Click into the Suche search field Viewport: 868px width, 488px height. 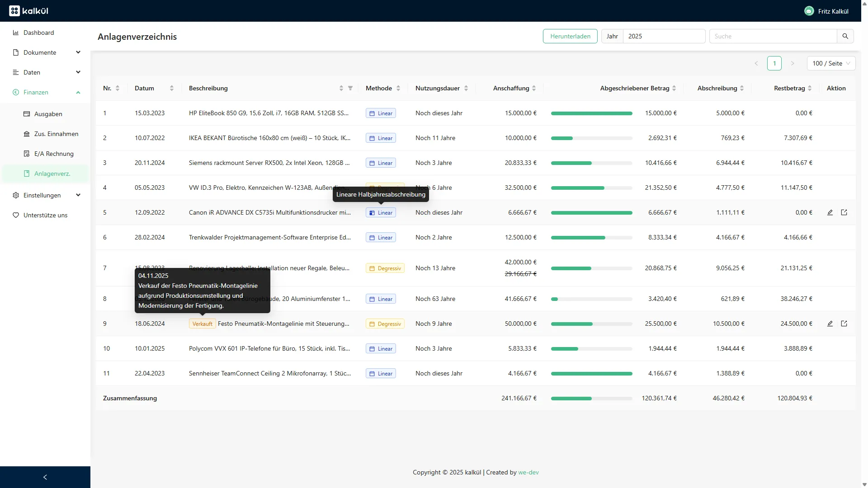(x=773, y=36)
